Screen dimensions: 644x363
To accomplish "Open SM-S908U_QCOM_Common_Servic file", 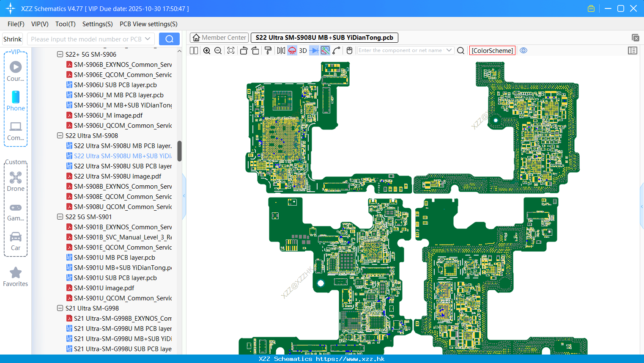I will (x=123, y=206).
